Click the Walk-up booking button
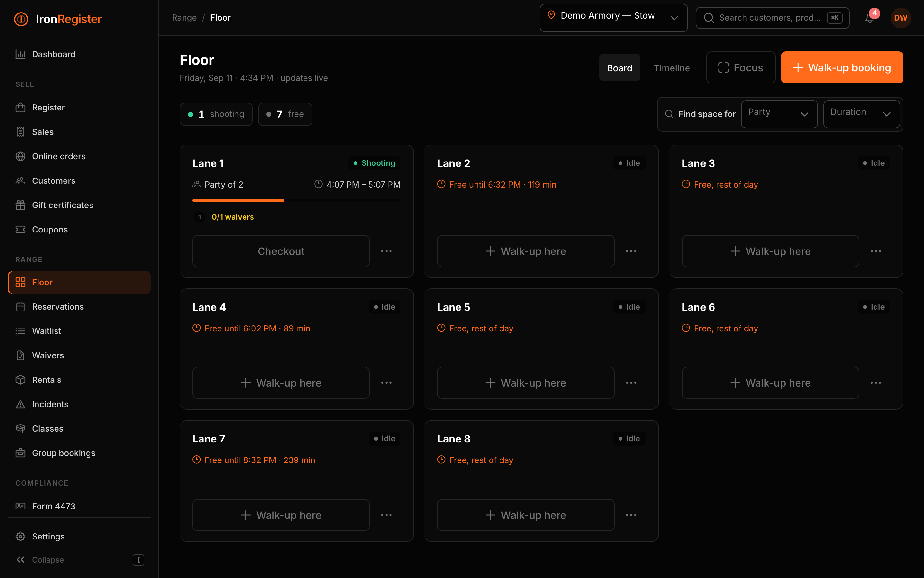Viewport: 924px width, 578px height. [x=842, y=68]
